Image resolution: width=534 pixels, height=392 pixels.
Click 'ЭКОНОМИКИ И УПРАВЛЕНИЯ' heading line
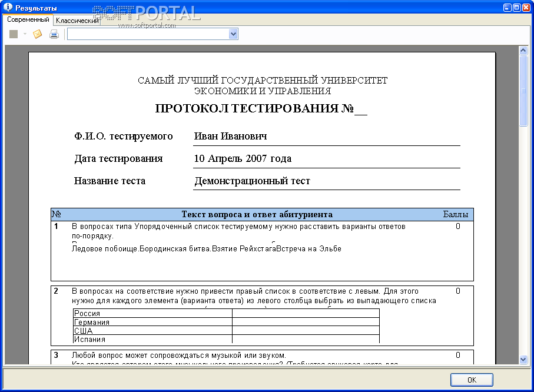pyautogui.click(x=263, y=91)
